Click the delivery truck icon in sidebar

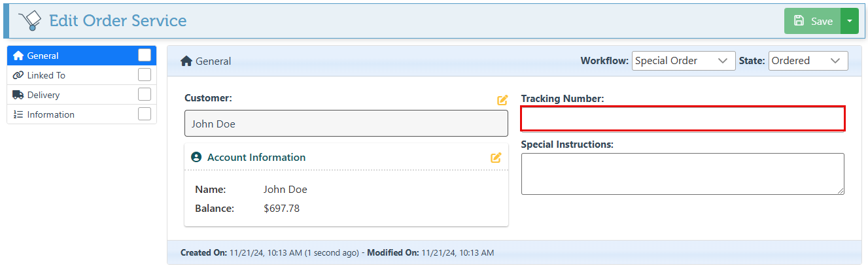[x=18, y=95]
